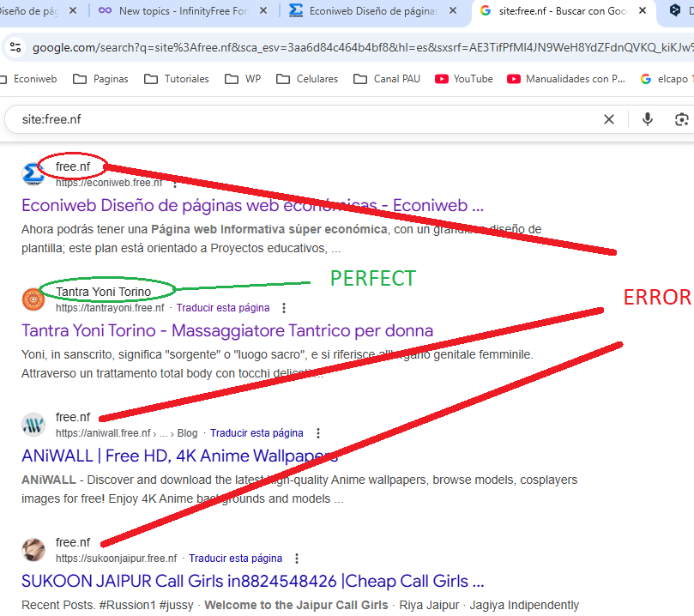Open the ANiWALL Anime Wallpapers result link
694x616 pixels.
179,456
